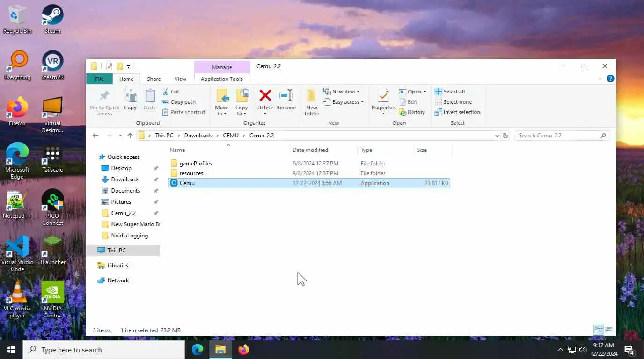Expand the Delete dropdown arrow

click(265, 114)
